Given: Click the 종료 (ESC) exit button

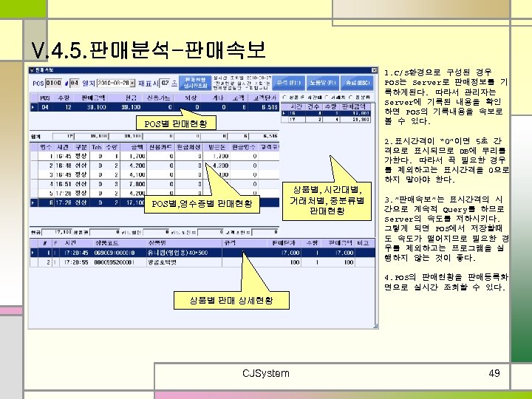Looking at the screenshot, I should [x=358, y=83].
